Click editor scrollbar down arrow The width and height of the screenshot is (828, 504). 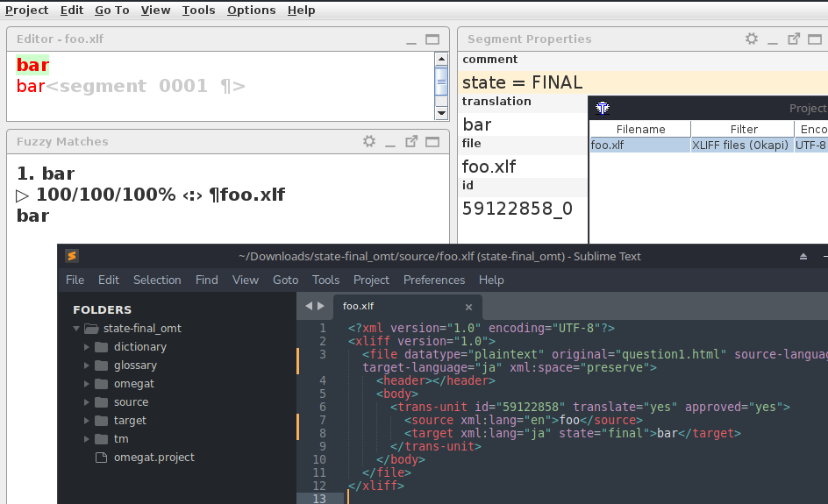[442, 112]
